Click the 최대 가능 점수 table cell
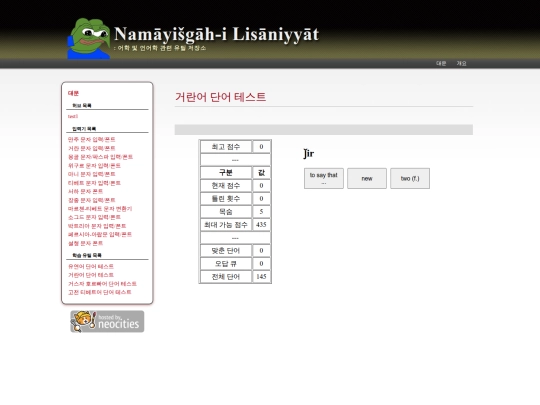 (x=226, y=225)
